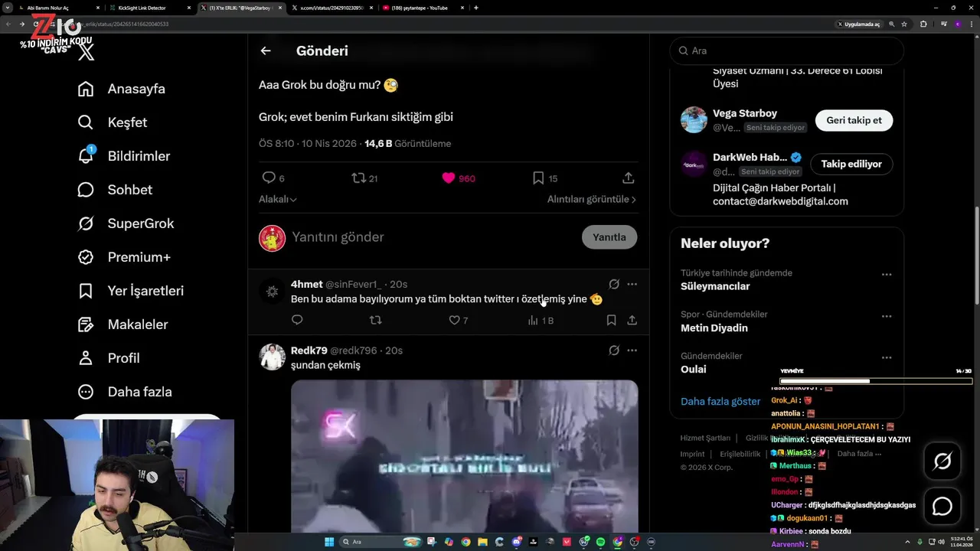Click Uygulamada aç in address bar
Screen dimensions: 980x551
859,24
